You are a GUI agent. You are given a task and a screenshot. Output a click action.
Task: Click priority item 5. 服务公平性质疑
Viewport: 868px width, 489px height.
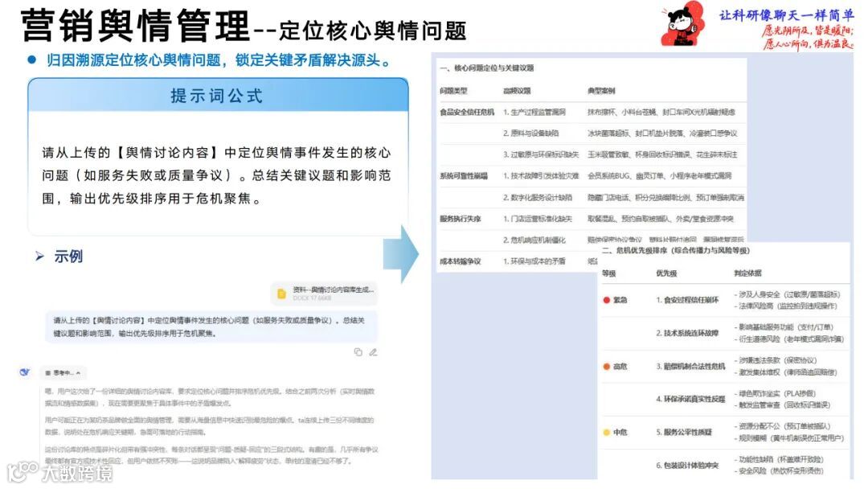(x=684, y=433)
